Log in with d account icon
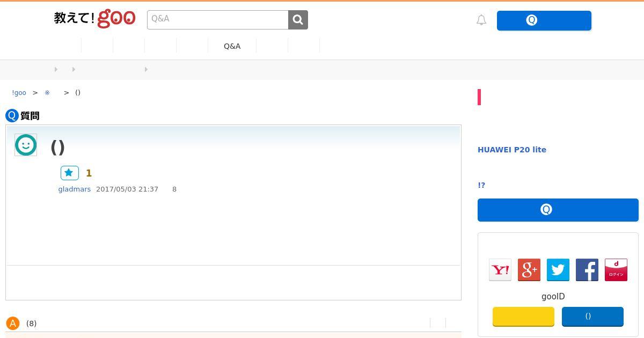Screen dimensions: 644x338 [616, 270]
